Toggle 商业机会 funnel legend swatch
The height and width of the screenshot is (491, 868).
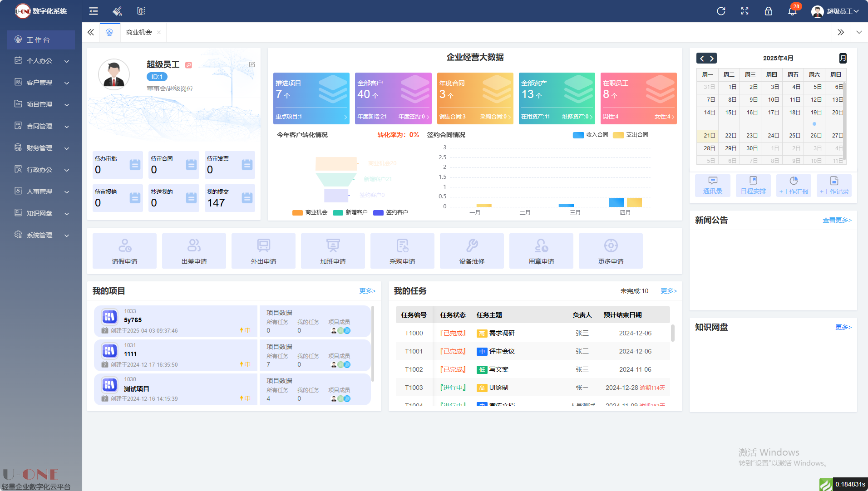(297, 212)
